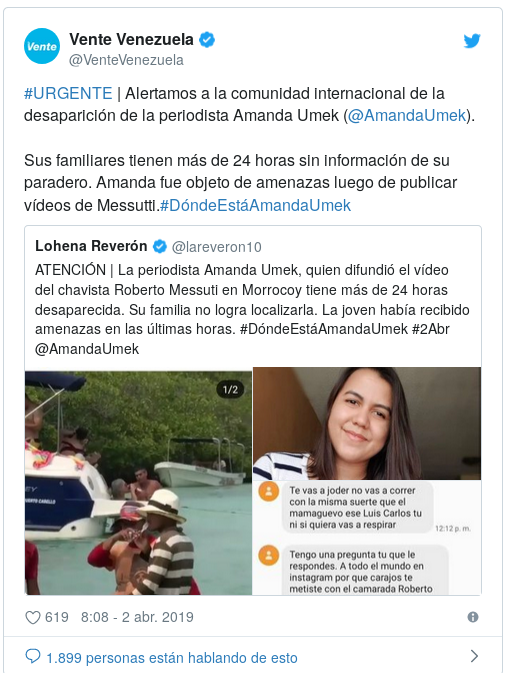
Task: Click Lohena Reverón's verified badge
Action: (x=160, y=246)
